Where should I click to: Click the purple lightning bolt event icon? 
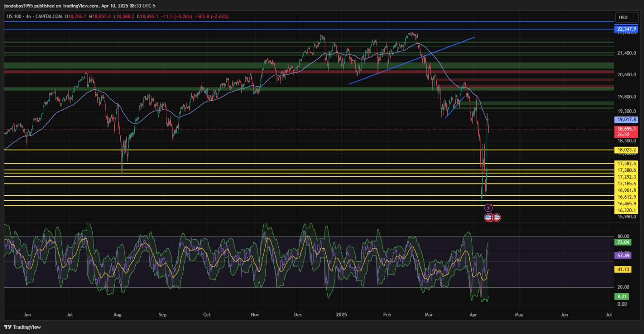pos(488,208)
